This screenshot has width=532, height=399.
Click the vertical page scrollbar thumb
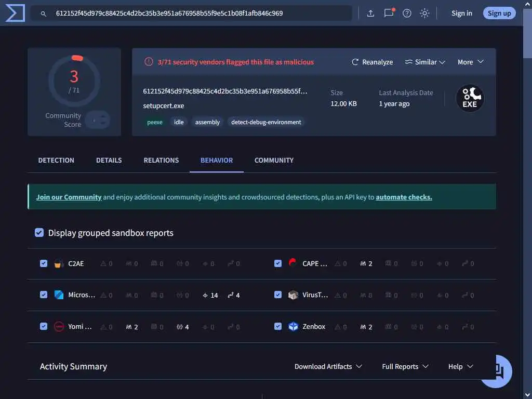click(x=528, y=34)
